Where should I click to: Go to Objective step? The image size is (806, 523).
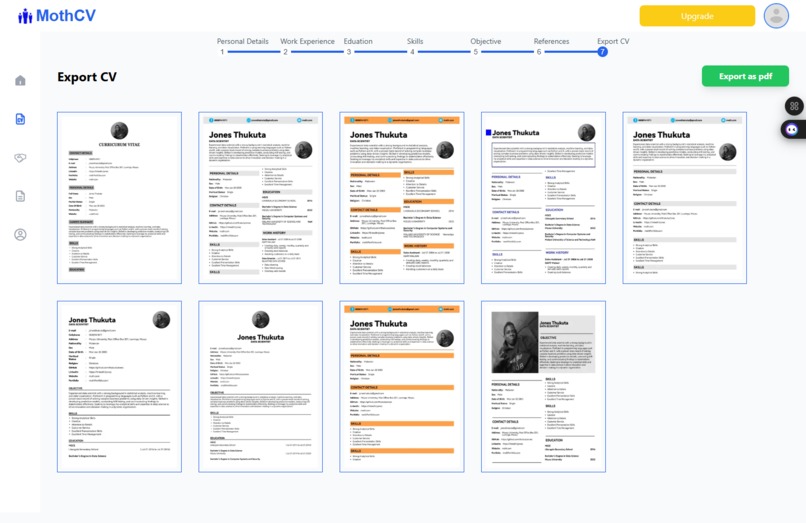(x=485, y=41)
